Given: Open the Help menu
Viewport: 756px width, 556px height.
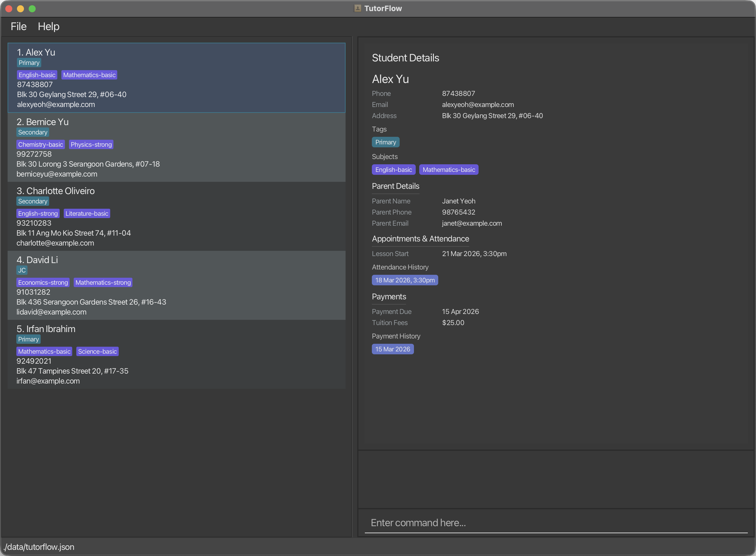Looking at the screenshot, I should coord(49,26).
